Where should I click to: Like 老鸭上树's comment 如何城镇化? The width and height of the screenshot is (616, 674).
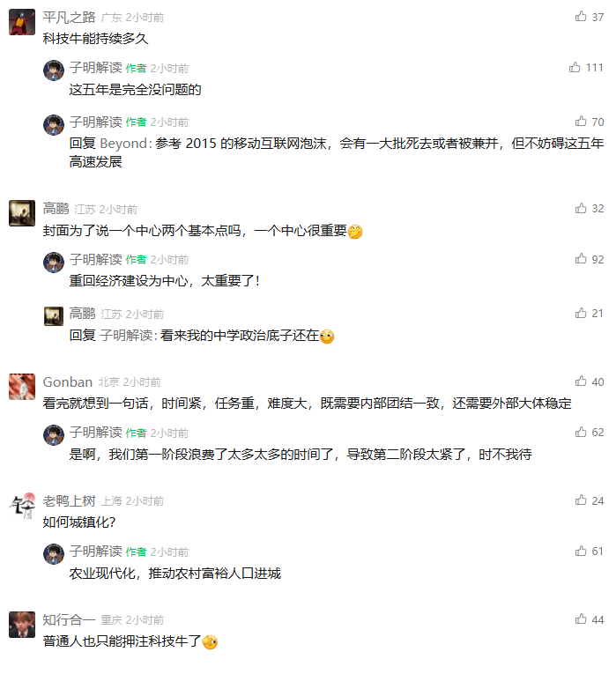(x=581, y=500)
